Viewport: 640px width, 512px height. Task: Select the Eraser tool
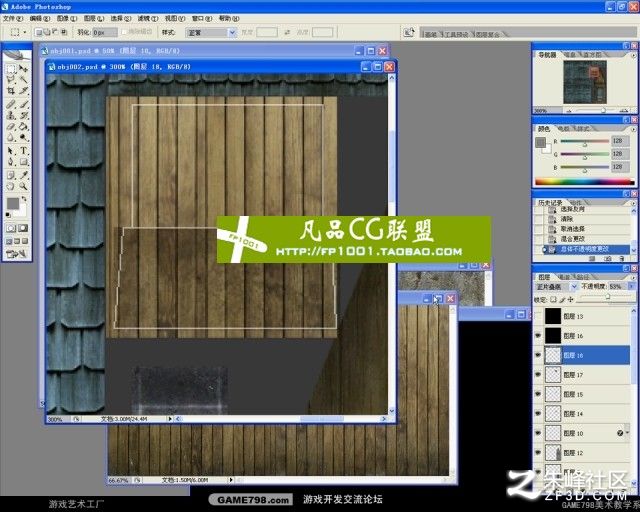coord(11,127)
